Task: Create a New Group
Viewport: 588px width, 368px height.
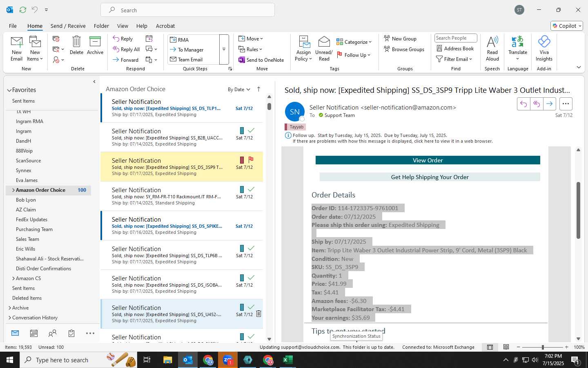Action: pyautogui.click(x=400, y=39)
